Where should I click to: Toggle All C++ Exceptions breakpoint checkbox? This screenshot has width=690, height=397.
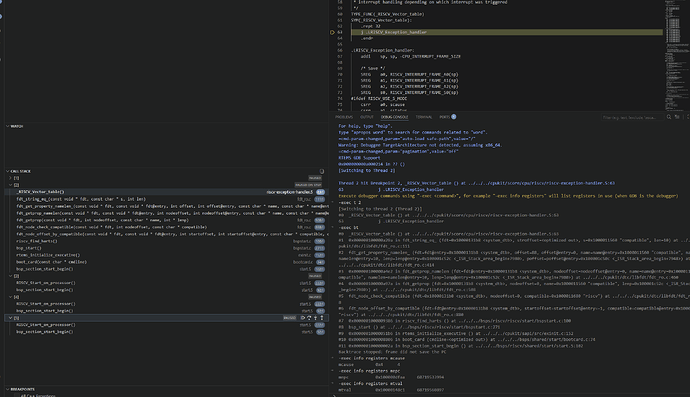tap(17, 395)
